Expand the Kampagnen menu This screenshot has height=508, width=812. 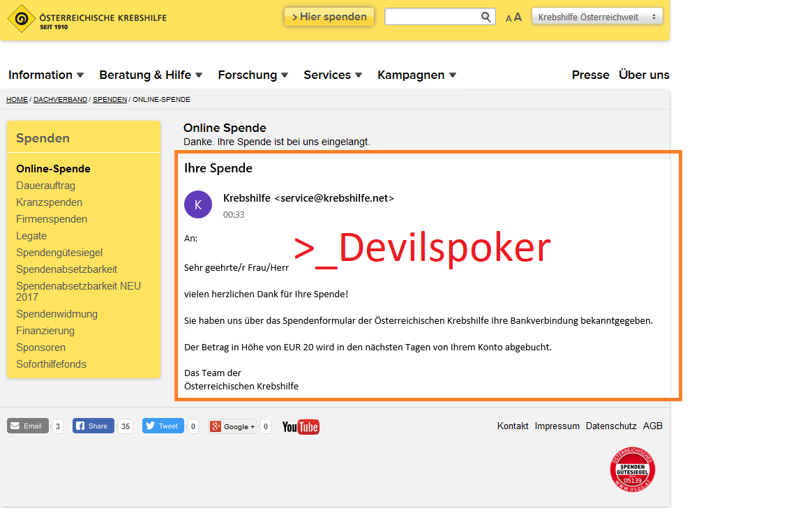[x=417, y=75]
